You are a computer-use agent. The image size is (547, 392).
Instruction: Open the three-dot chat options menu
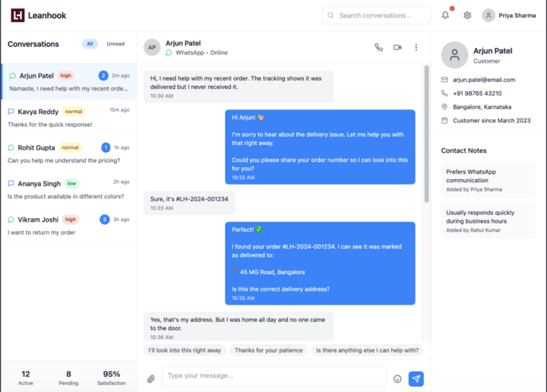pos(416,47)
